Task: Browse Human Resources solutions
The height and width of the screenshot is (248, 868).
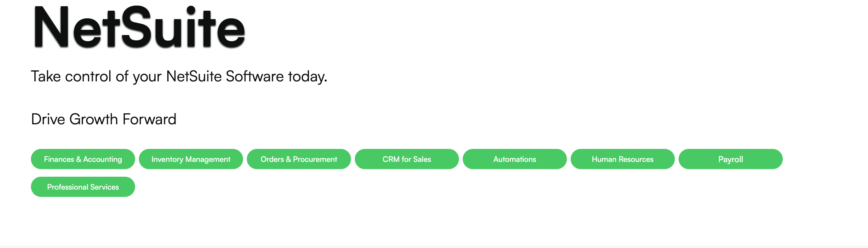Action: click(622, 159)
